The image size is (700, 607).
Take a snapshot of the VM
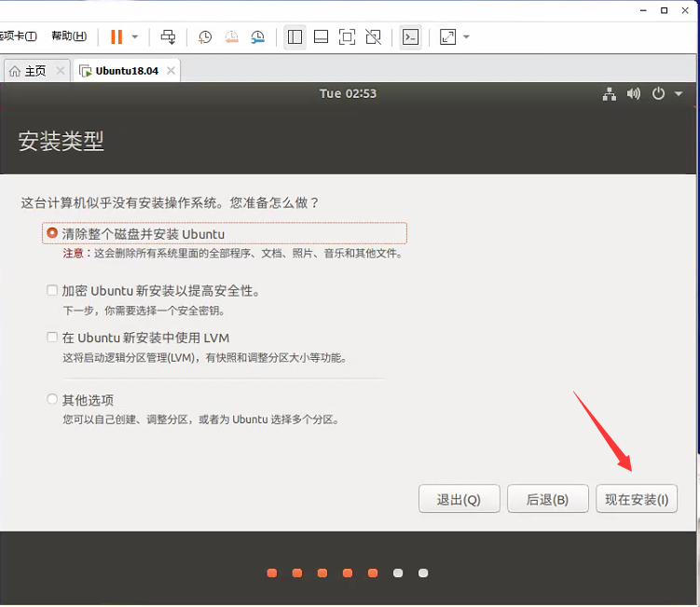coord(205,36)
